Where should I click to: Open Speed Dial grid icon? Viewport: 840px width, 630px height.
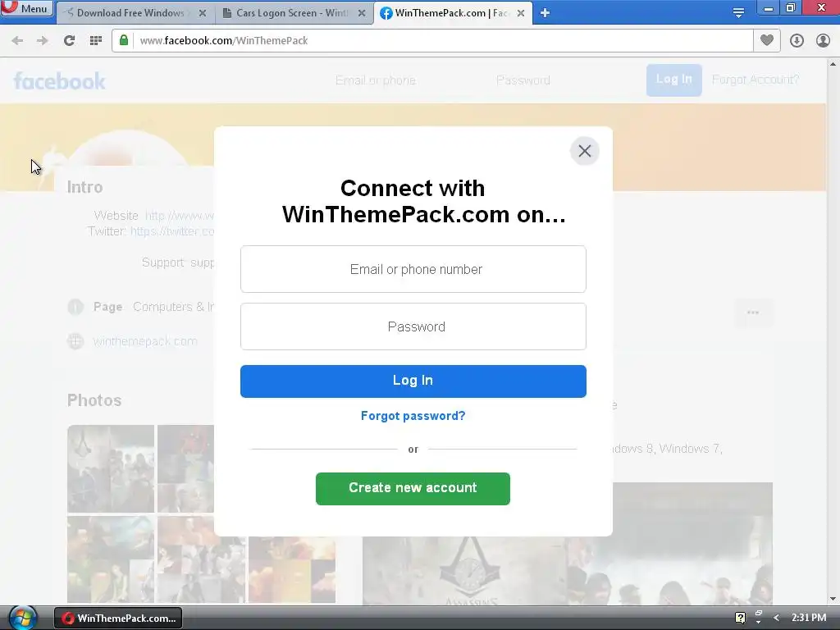[x=95, y=41]
